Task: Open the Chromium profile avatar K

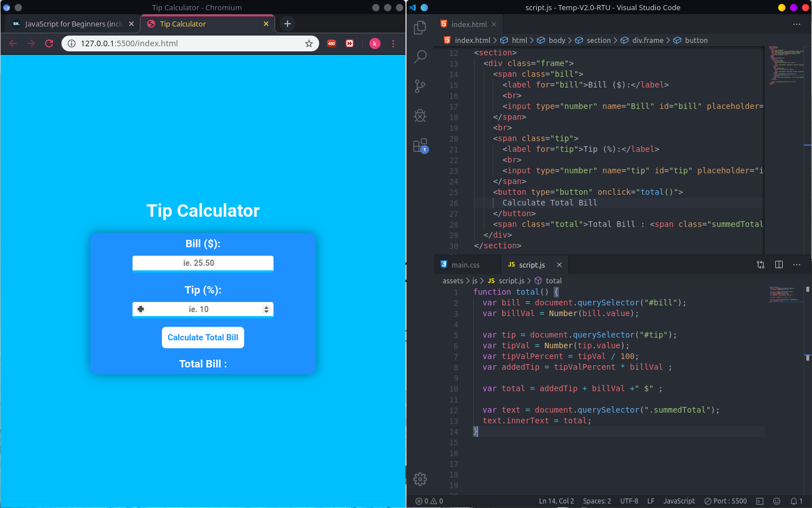Action: [375, 43]
